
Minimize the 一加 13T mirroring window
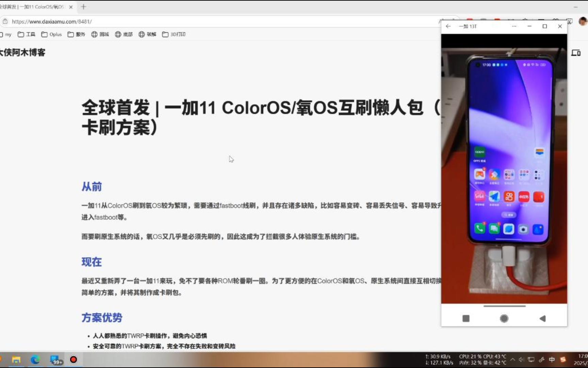pos(529,26)
